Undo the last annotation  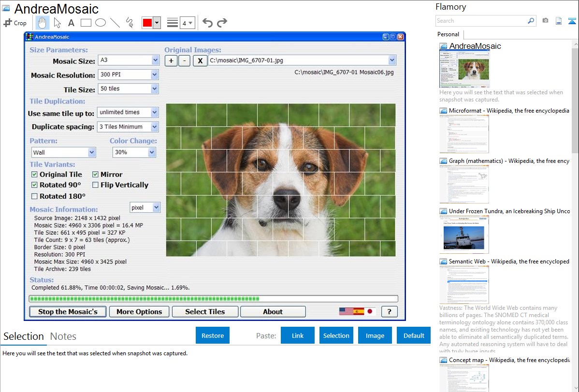(x=207, y=23)
